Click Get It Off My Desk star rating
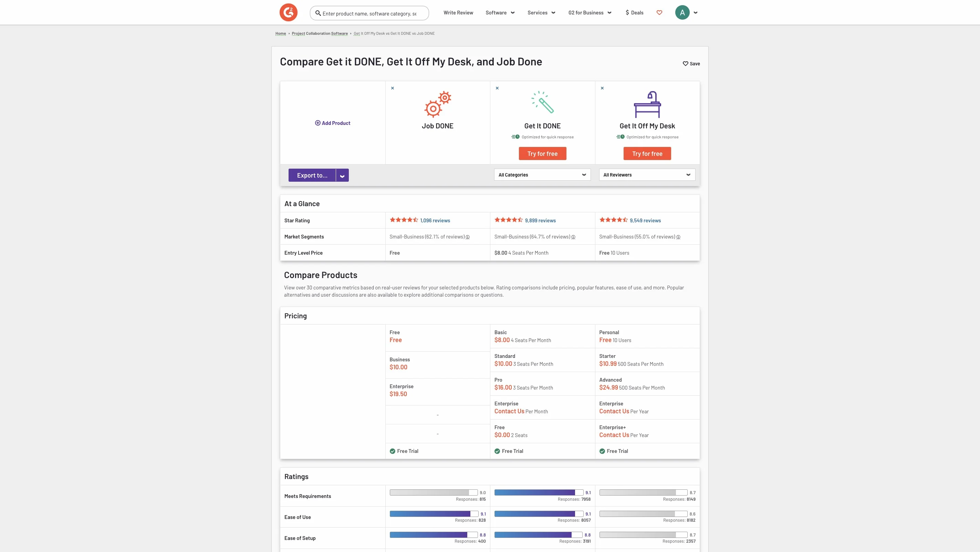 tap(613, 220)
